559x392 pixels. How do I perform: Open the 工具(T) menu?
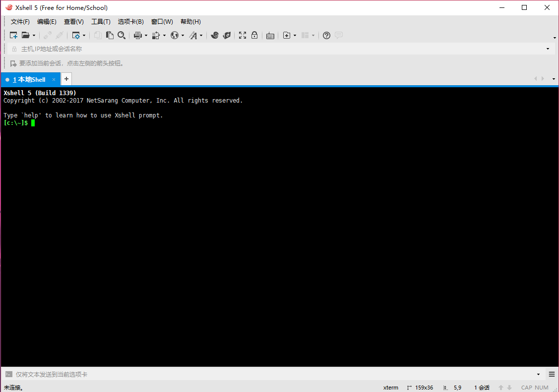(x=101, y=22)
